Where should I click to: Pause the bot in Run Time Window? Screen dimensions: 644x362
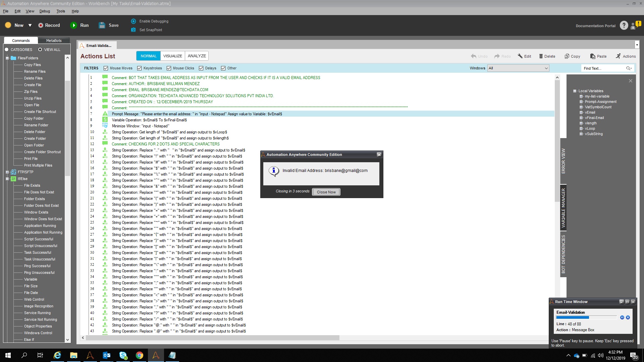pos(622,317)
